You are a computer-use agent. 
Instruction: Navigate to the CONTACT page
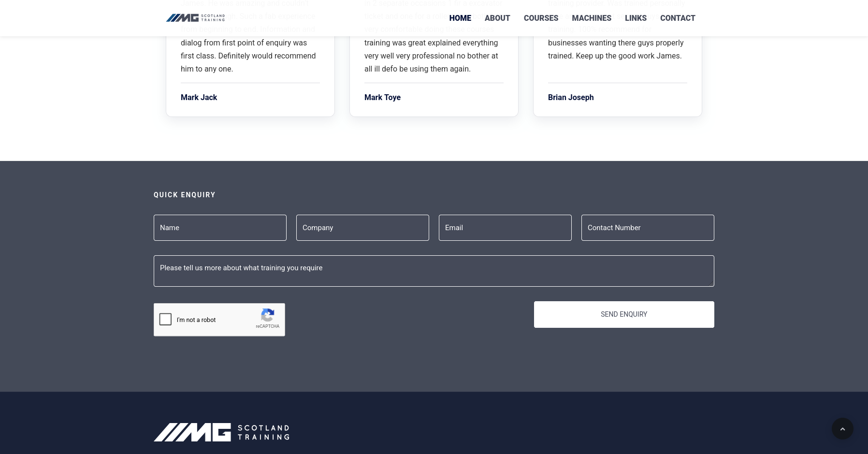(677, 18)
